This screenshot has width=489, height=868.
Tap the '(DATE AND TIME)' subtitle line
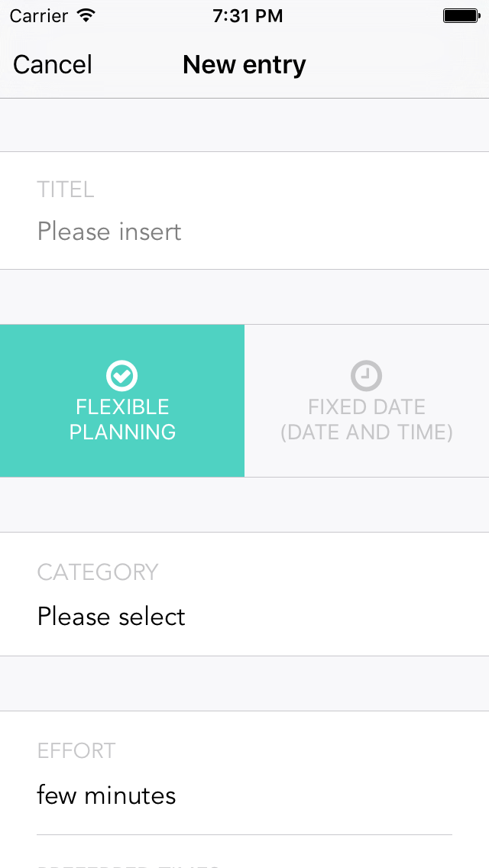367,432
